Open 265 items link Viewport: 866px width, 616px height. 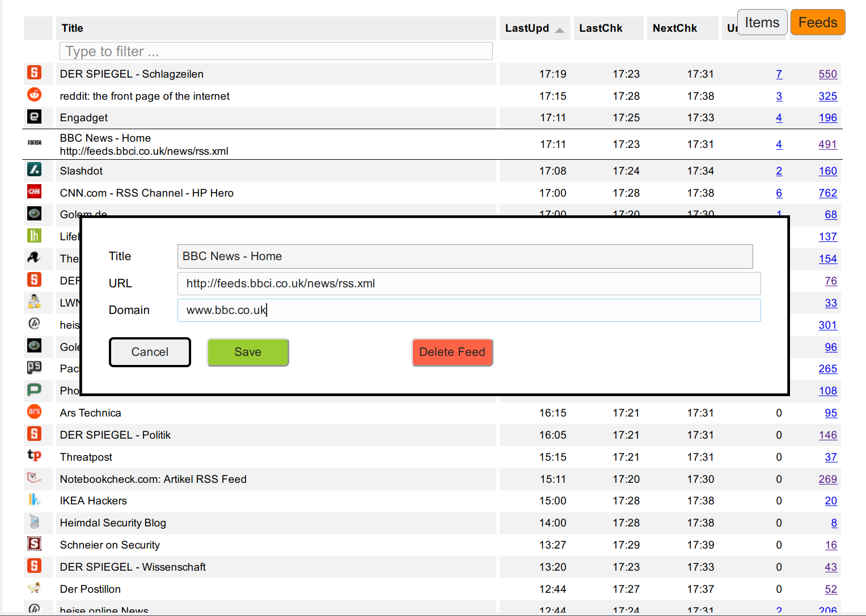click(x=827, y=369)
